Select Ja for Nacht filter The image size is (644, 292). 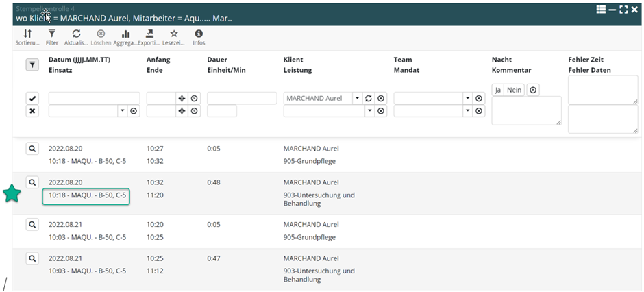[x=498, y=90]
